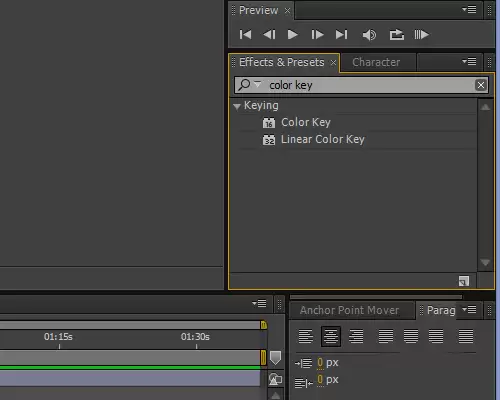
Task: Clear the color key search field
Action: click(x=481, y=85)
